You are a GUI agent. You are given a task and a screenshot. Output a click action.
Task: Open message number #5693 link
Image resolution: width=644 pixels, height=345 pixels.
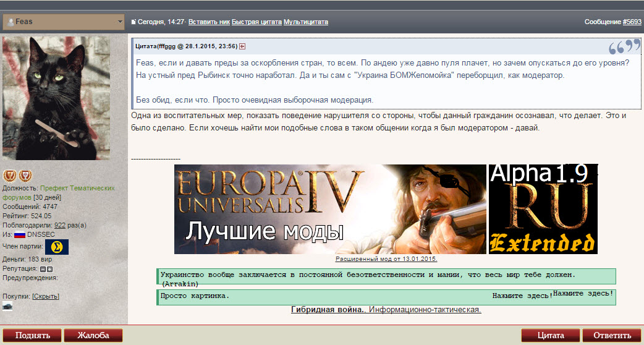632,22
